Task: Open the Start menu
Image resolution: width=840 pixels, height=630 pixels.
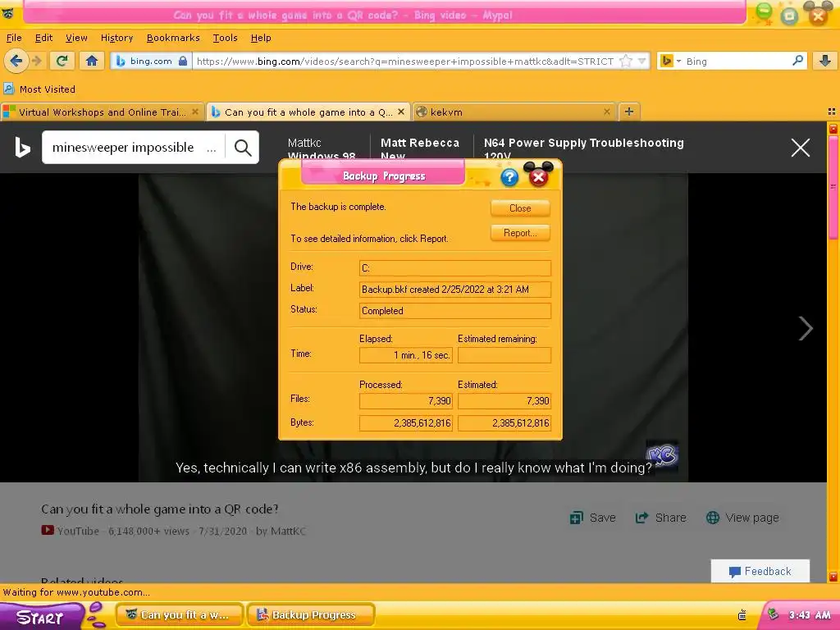Action: tap(40, 617)
